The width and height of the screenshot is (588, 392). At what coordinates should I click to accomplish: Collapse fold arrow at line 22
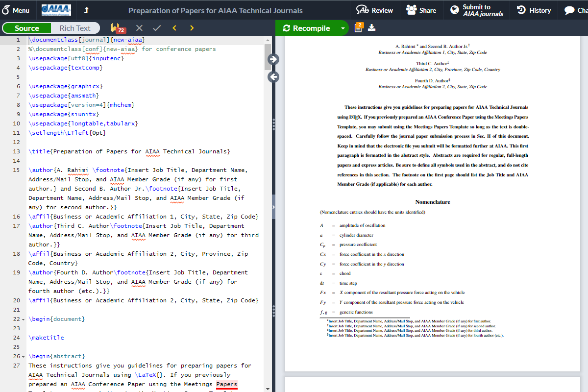[23, 319]
